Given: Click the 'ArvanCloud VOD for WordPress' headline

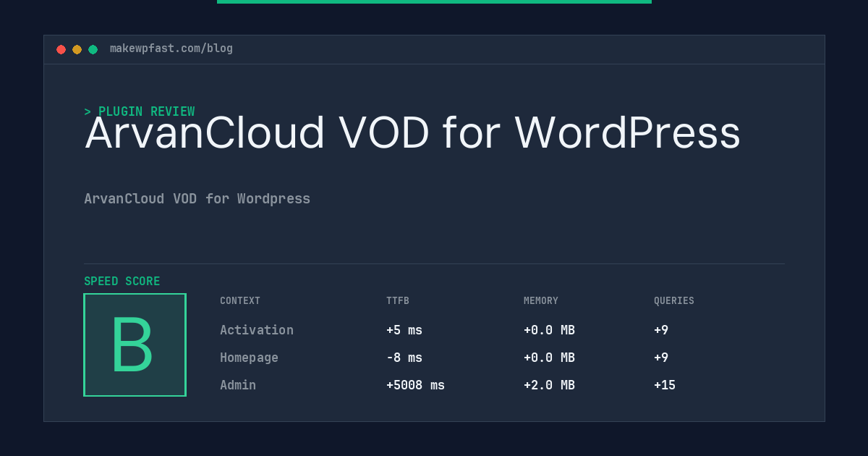Looking at the screenshot, I should coord(412,133).
